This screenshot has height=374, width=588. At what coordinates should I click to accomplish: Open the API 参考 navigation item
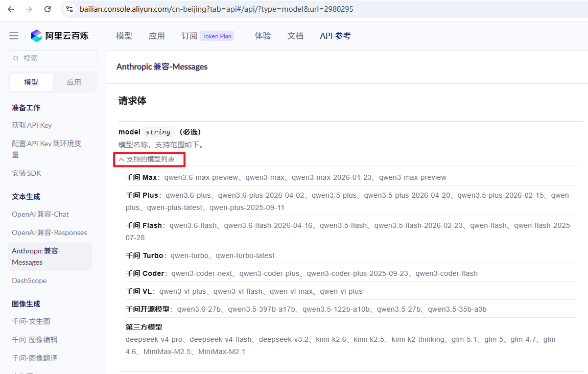coord(335,36)
